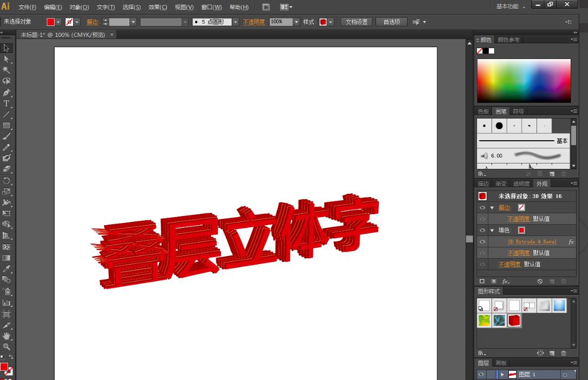Click the 描边 link in control bar

pyautogui.click(x=92, y=22)
